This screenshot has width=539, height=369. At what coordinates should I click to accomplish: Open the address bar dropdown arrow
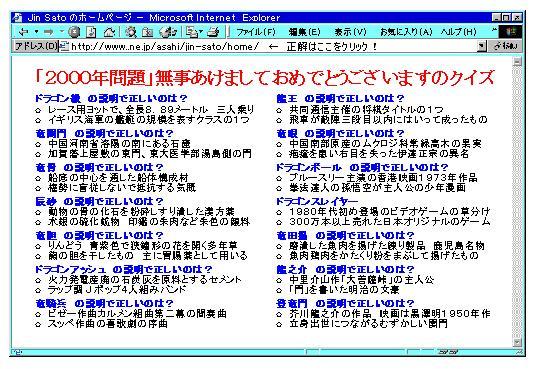tap(482, 46)
